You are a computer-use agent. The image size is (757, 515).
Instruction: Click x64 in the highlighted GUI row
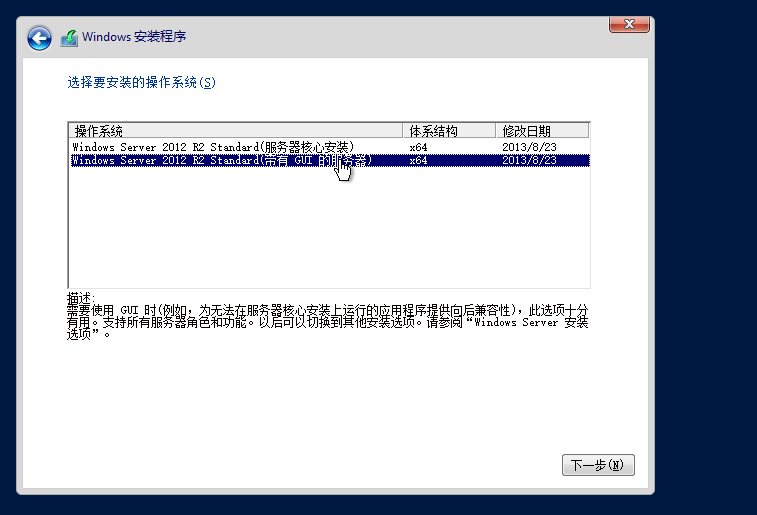(419, 160)
